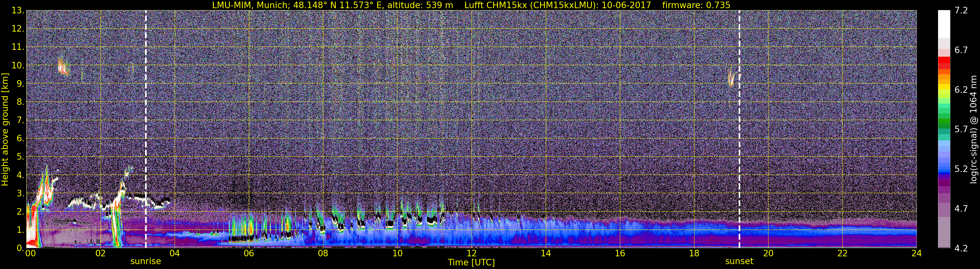Click the time axis tick label 18
The image size is (980, 269).
(x=694, y=254)
